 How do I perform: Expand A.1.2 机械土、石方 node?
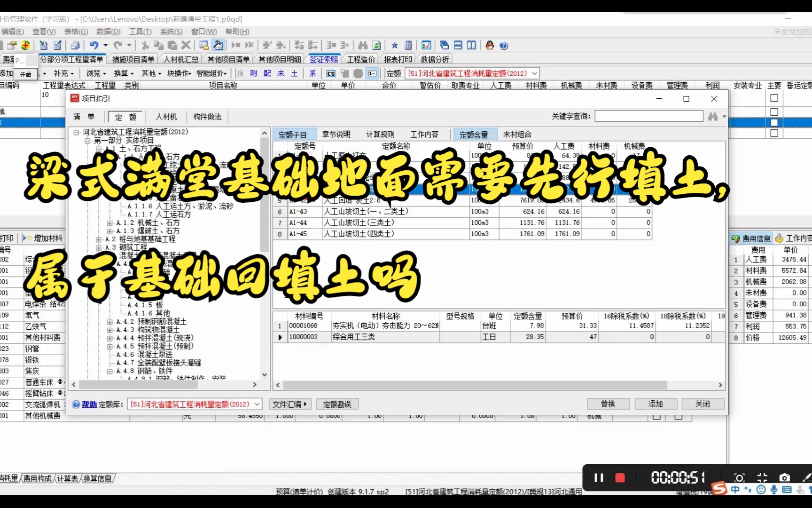(x=109, y=223)
